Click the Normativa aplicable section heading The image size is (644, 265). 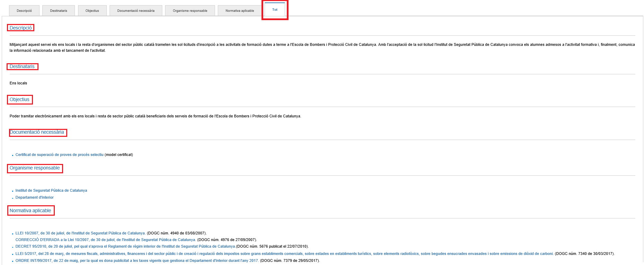31,211
